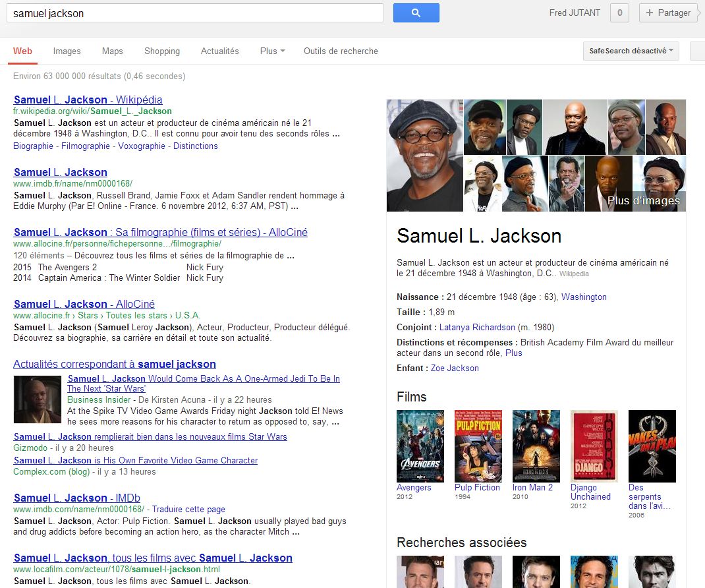Open the Samuel L. Jackson - AlloCiné result
This screenshot has width=705, height=588.
84,304
